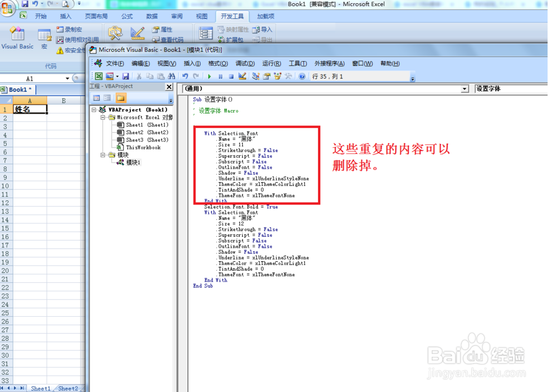Viewport: 557px width, 392px height.
Task: Open the Insert UserForm dropdown arrow
Action: [117, 76]
